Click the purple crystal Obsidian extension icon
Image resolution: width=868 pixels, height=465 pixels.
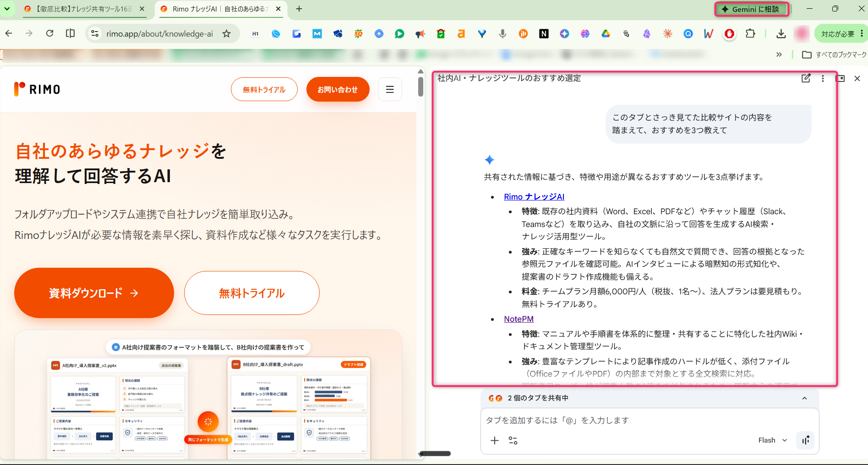click(647, 33)
